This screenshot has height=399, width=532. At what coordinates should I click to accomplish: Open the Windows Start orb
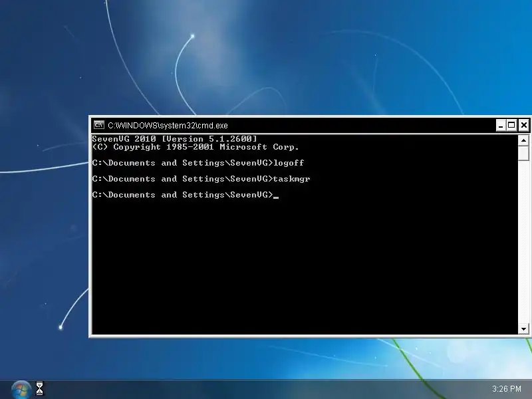(x=21, y=390)
